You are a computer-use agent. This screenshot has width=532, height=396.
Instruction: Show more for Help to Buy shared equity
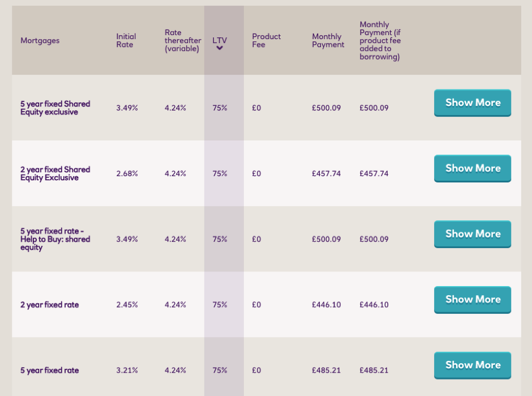pos(472,234)
